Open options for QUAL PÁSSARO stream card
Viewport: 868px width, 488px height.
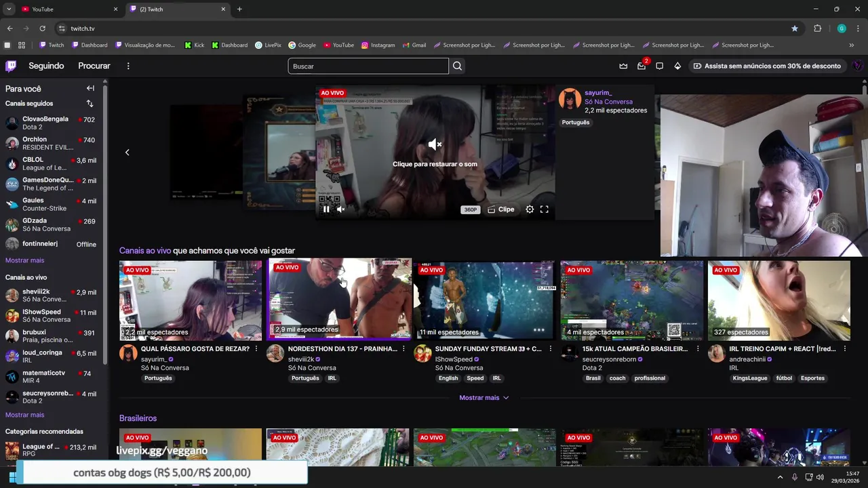[256, 349]
